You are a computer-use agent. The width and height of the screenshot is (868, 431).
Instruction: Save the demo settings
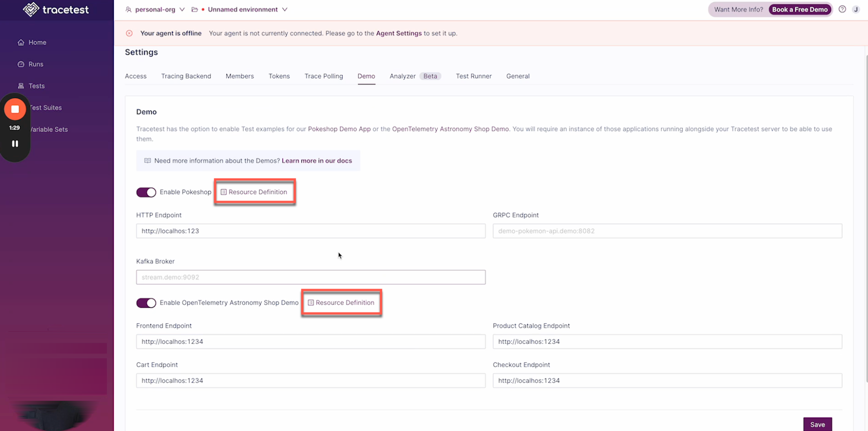coord(817,424)
